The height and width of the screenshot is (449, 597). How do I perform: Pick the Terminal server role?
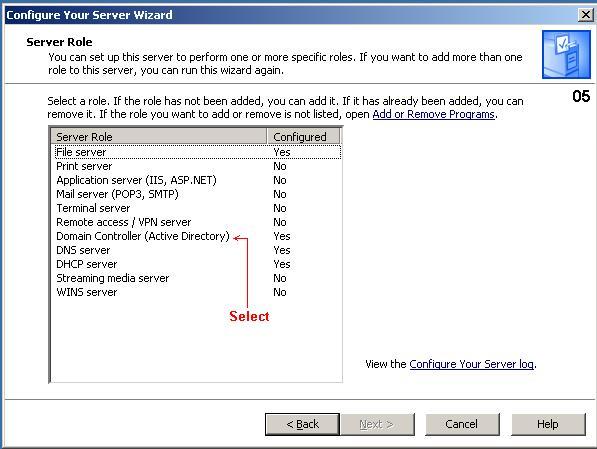[x=197, y=208]
